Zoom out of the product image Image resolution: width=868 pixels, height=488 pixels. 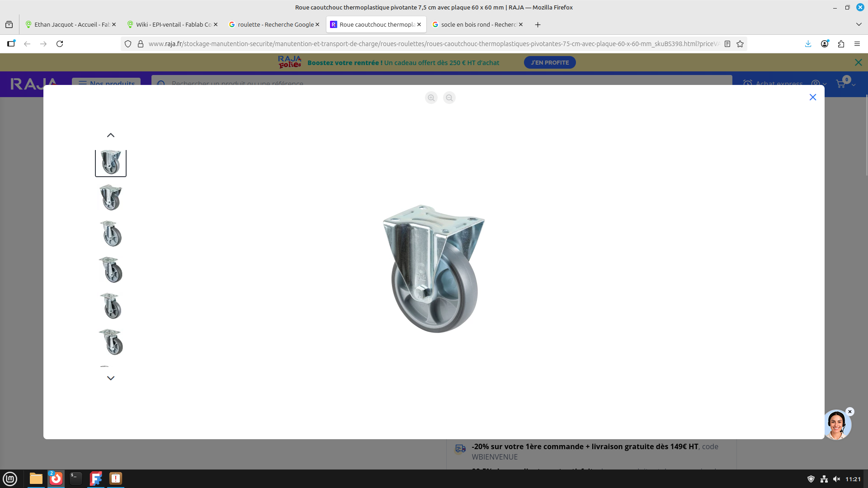point(449,98)
